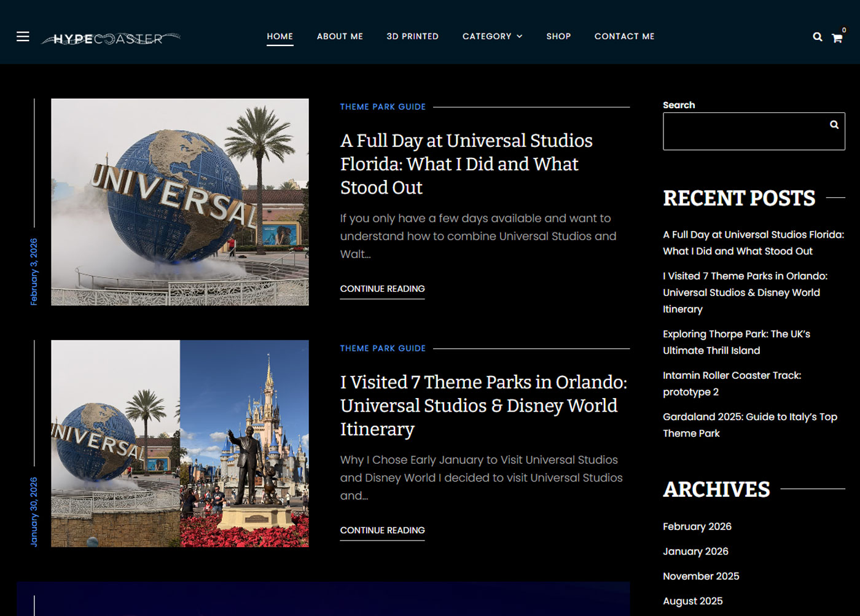Image resolution: width=860 pixels, height=616 pixels.
Task: Open 'I Visited 7 Theme Parks in Orlando' headline
Action: 484,405
